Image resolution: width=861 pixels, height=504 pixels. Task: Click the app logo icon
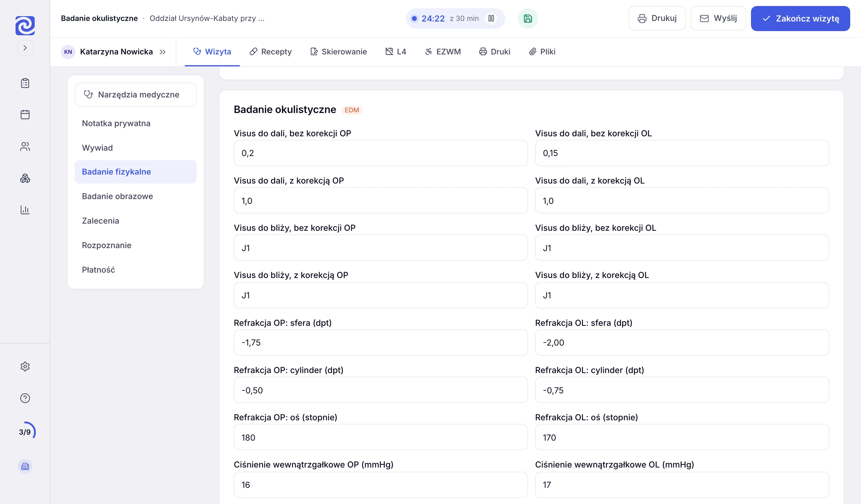(25, 25)
